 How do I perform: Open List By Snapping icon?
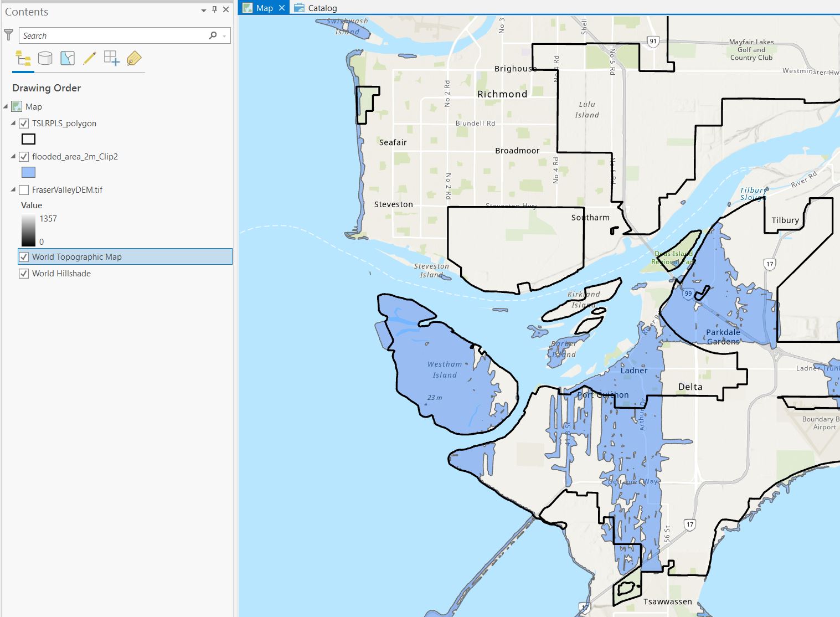coord(111,58)
